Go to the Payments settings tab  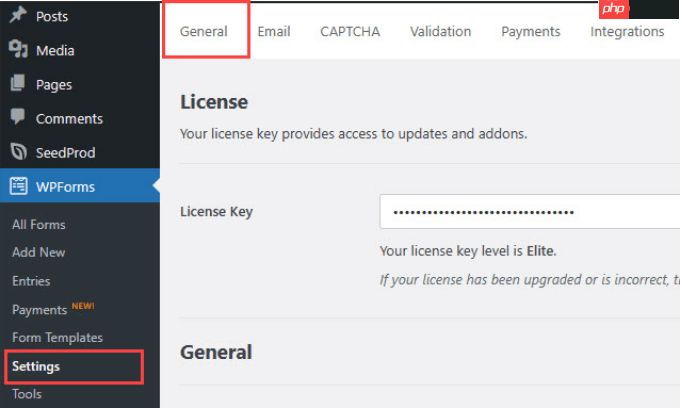click(531, 32)
